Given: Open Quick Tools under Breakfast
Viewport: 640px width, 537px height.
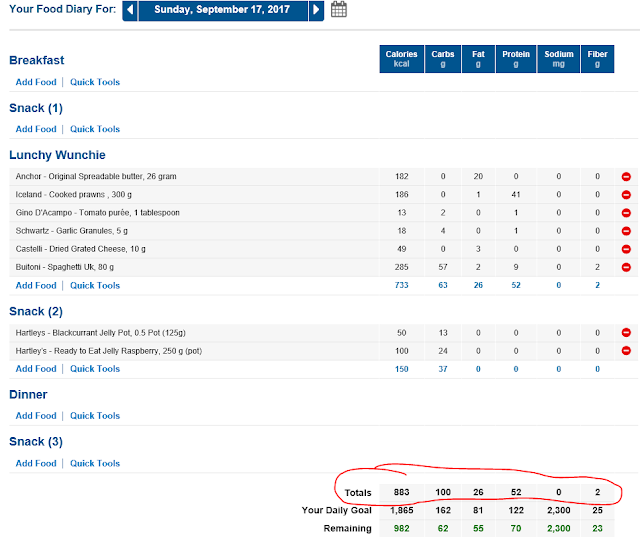Looking at the screenshot, I should tap(95, 82).
